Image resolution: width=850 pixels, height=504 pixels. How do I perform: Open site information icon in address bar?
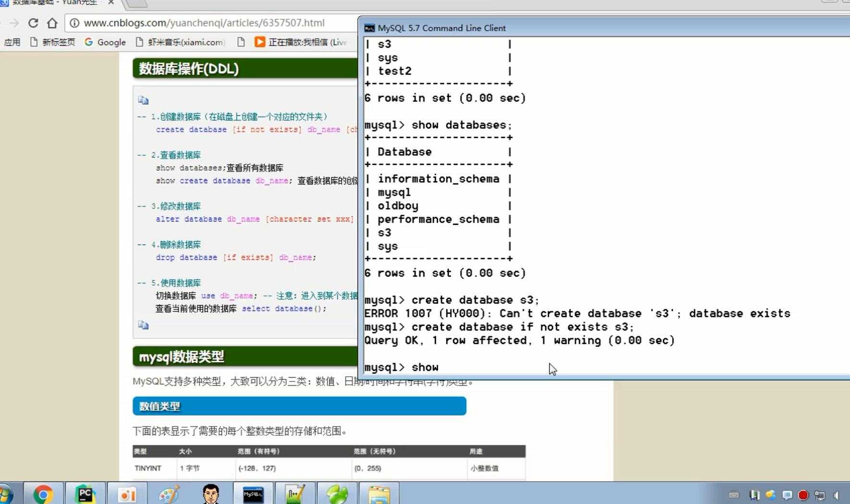[74, 23]
